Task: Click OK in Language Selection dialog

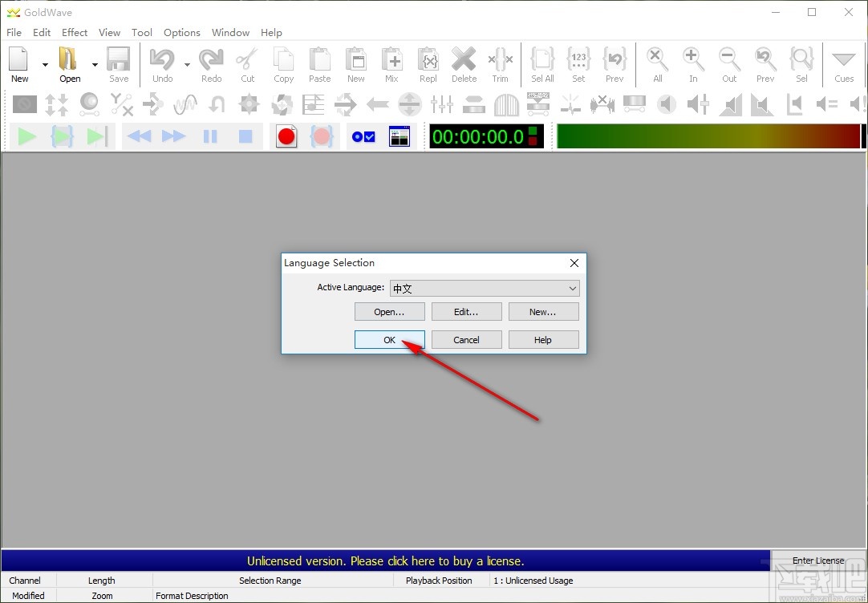Action: 390,340
